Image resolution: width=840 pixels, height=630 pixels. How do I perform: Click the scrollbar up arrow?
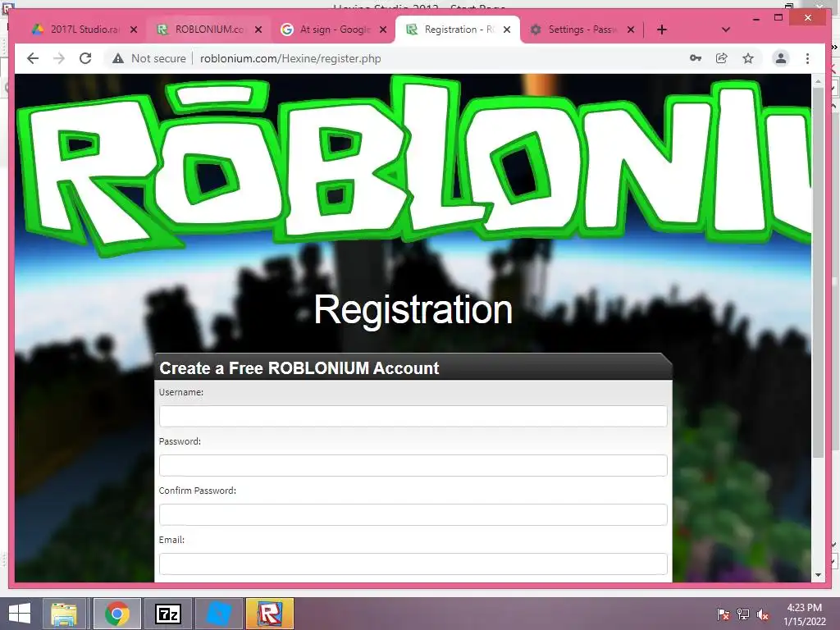818,81
